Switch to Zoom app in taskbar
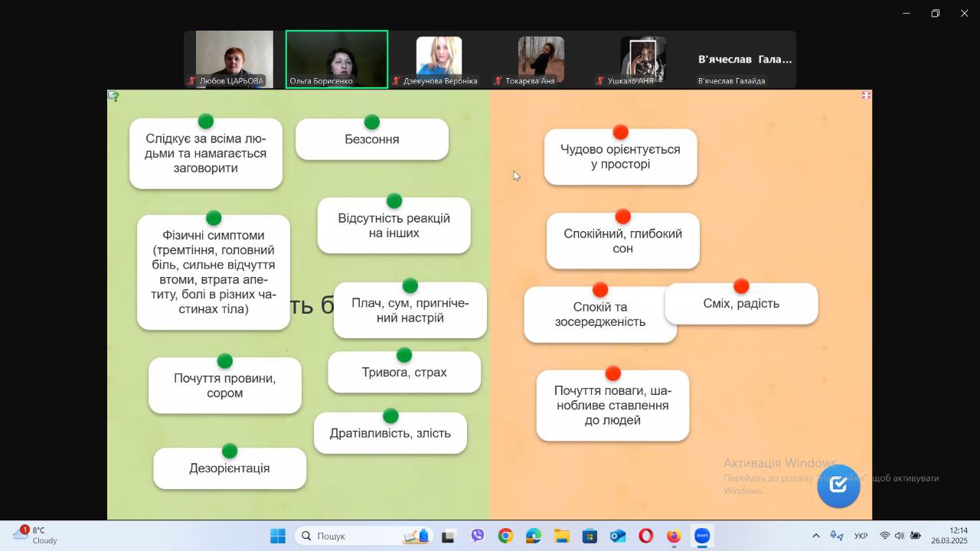Viewport: 980px width, 551px height. click(x=702, y=536)
